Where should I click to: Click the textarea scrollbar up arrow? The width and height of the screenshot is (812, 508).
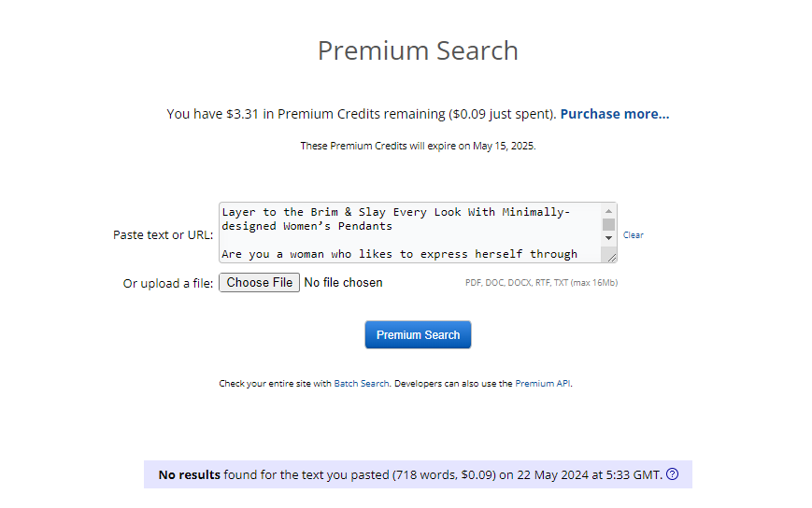point(608,211)
